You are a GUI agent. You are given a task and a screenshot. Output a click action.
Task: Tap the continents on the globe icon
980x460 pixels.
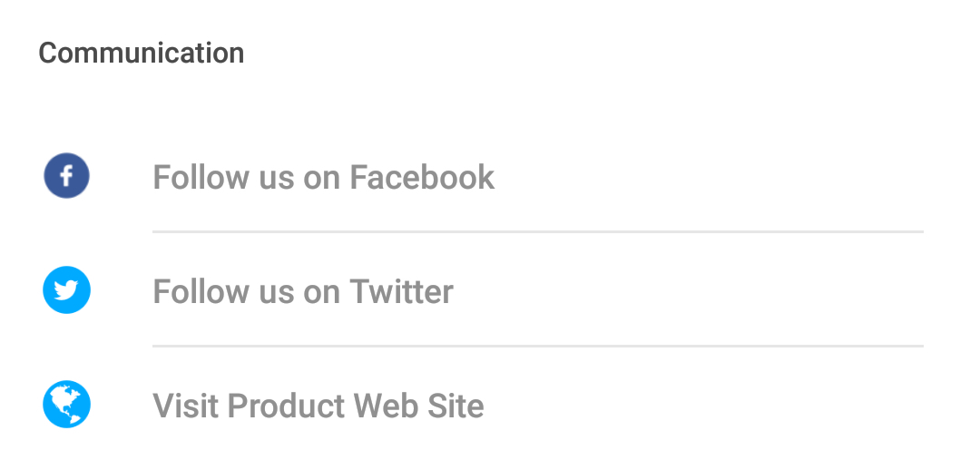coord(66,405)
